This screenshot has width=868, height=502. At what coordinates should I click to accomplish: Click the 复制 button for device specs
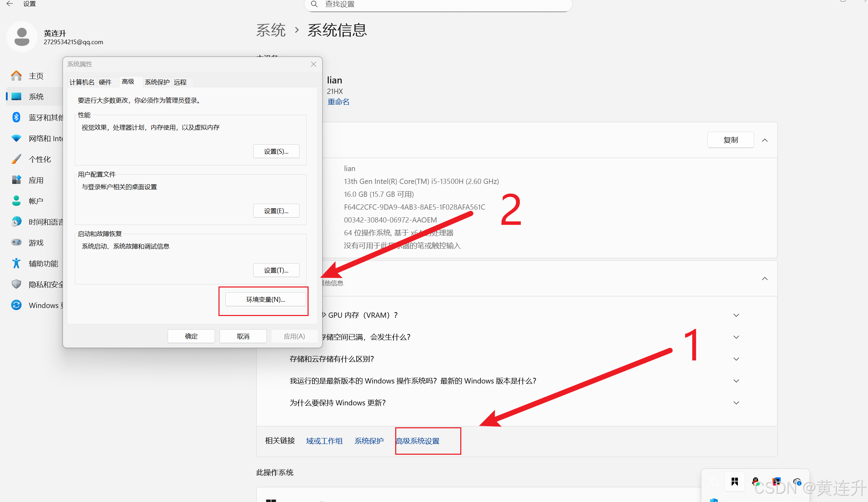pyautogui.click(x=731, y=140)
